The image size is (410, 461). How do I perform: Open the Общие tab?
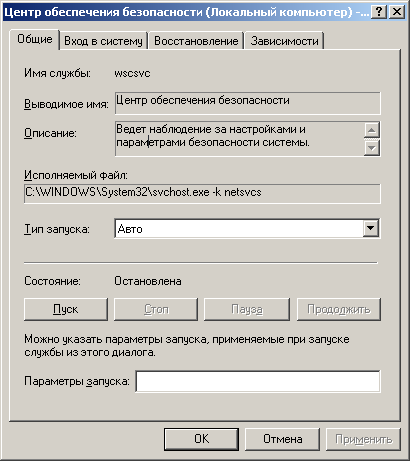coord(35,40)
